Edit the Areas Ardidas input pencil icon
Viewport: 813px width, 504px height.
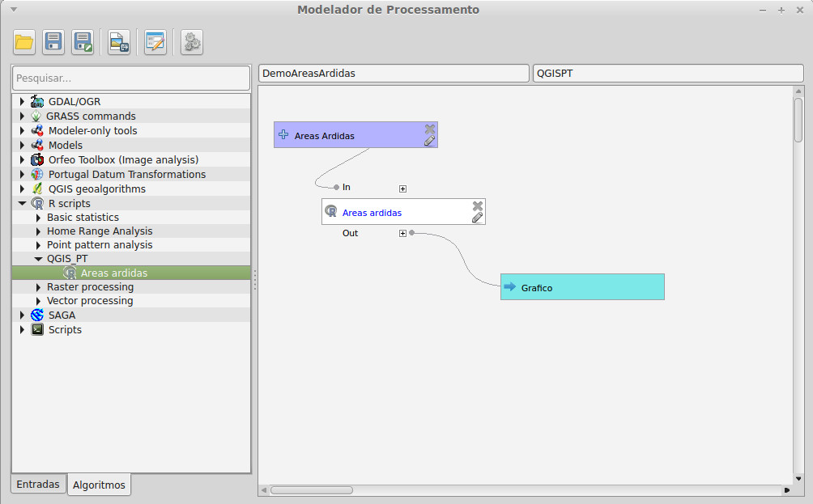pyautogui.click(x=429, y=141)
